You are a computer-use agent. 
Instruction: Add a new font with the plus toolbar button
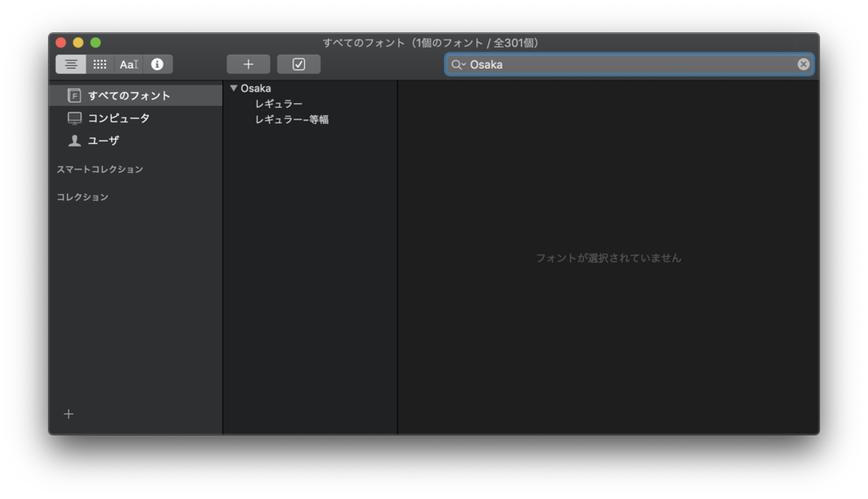pyautogui.click(x=248, y=64)
